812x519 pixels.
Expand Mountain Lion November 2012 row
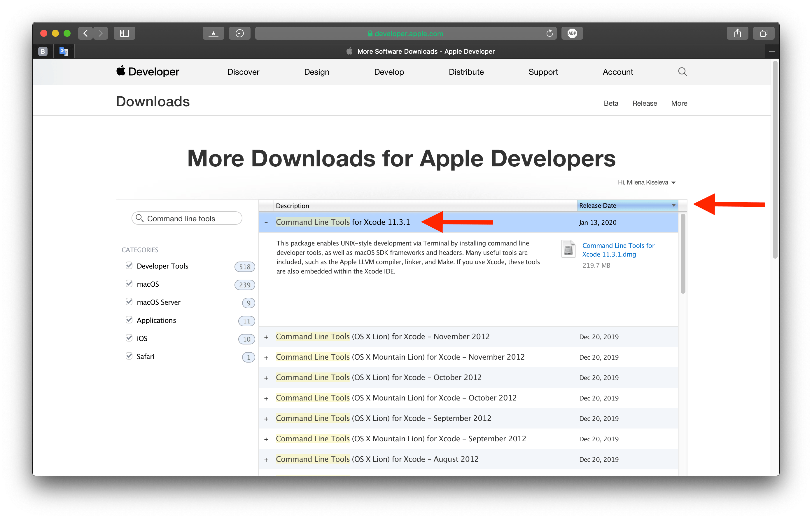coord(266,358)
